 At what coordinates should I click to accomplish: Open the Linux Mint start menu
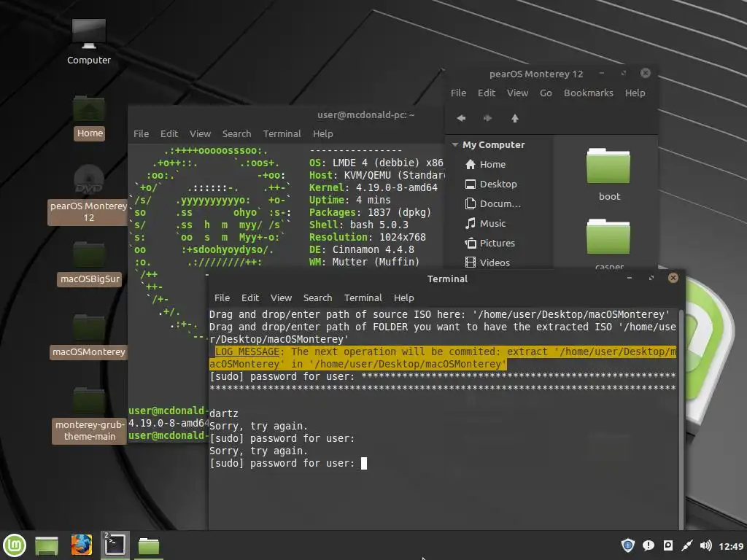[15, 545]
